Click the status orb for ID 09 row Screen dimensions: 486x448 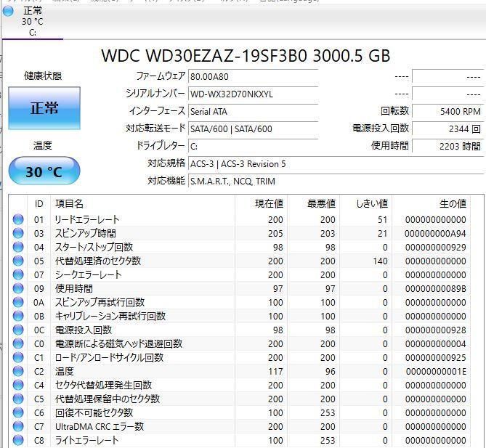click(18, 288)
